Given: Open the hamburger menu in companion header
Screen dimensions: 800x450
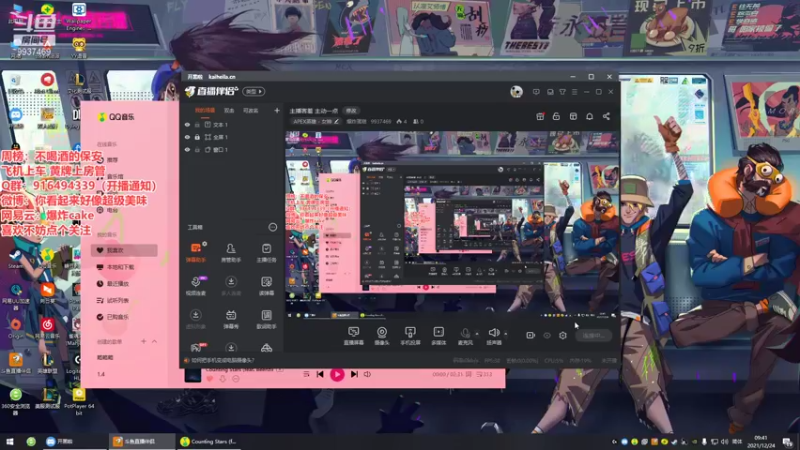Looking at the screenshot, I should click(x=574, y=92).
